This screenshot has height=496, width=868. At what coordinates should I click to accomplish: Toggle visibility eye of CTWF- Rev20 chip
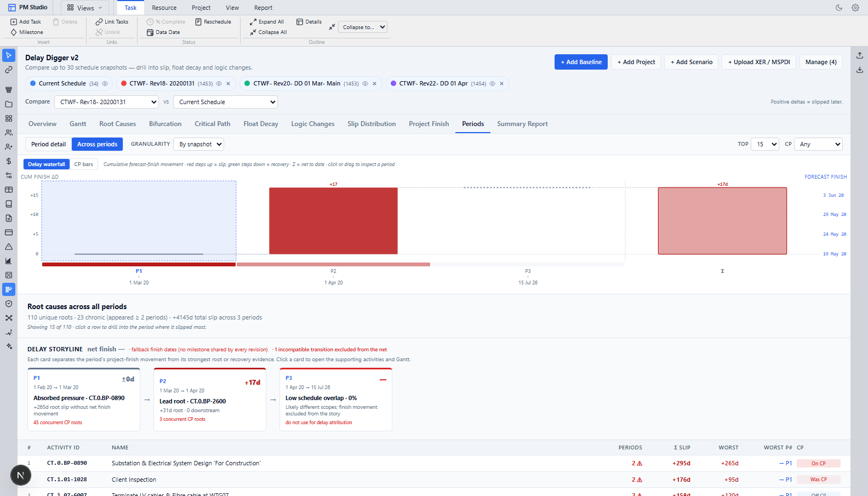tap(365, 84)
